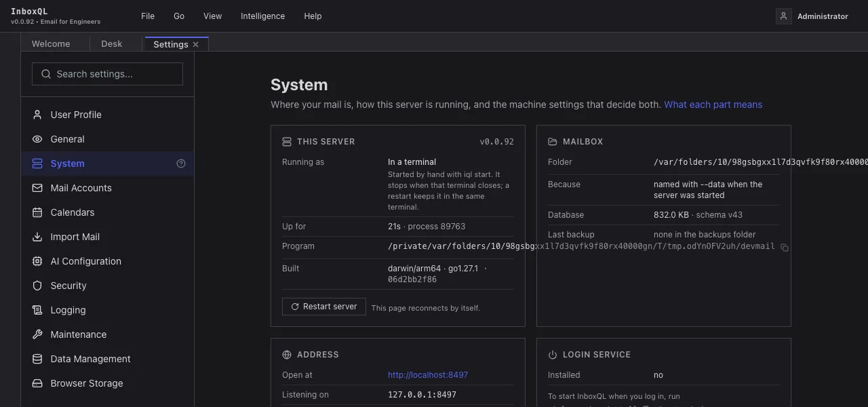Go to Maintenance settings

coord(107,334)
